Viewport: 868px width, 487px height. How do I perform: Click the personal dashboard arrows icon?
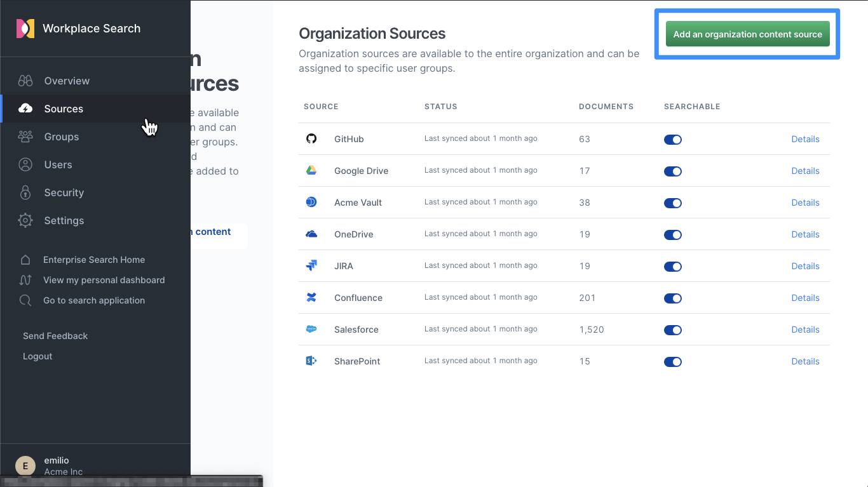coord(25,280)
